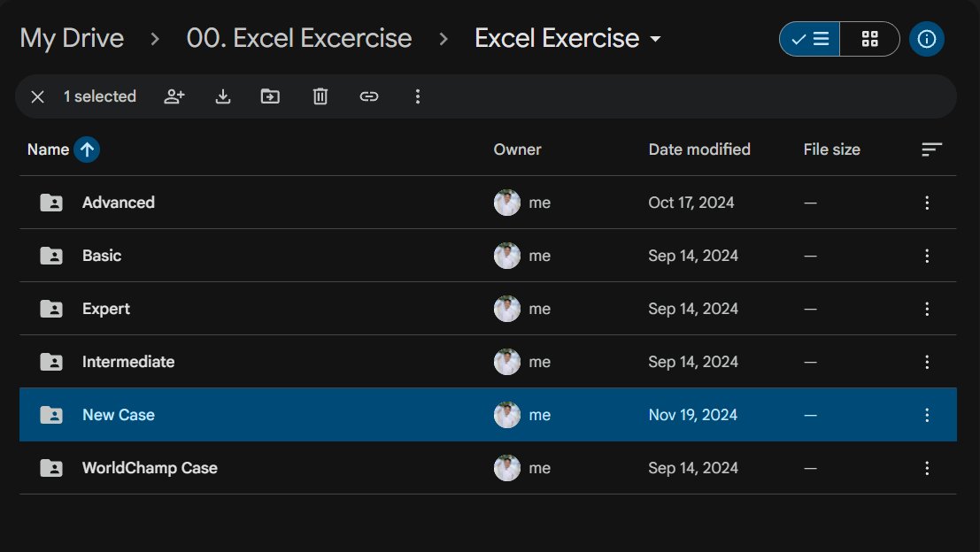Open sort options icon beside File size
The image size is (980, 552).
(931, 149)
